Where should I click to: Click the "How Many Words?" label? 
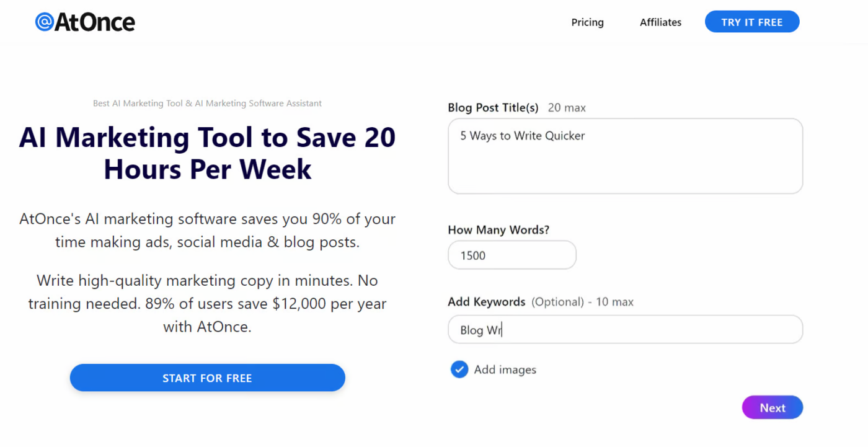[x=498, y=229]
